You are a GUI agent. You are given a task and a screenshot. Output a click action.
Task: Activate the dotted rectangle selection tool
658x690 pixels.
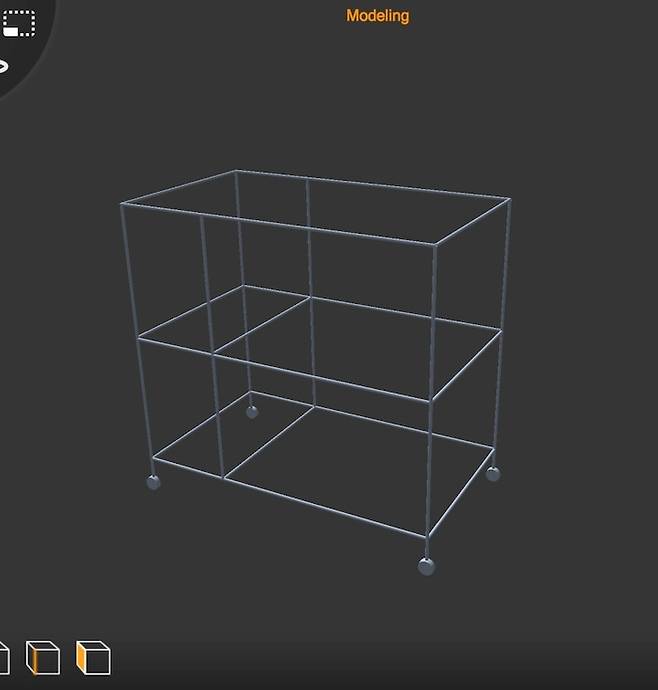[x=18, y=22]
